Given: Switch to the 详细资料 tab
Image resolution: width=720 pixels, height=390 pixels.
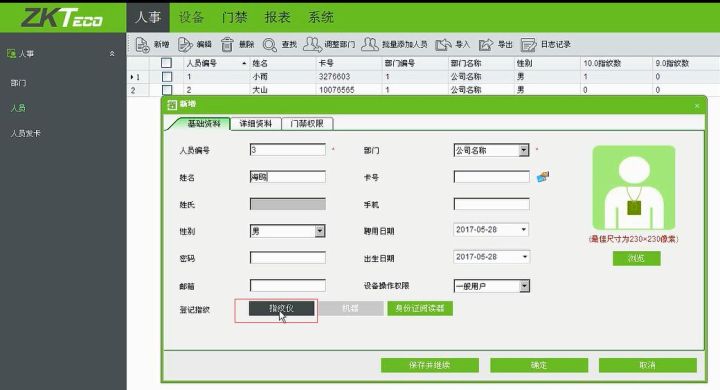Looking at the screenshot, I should (x=255, y=124).
